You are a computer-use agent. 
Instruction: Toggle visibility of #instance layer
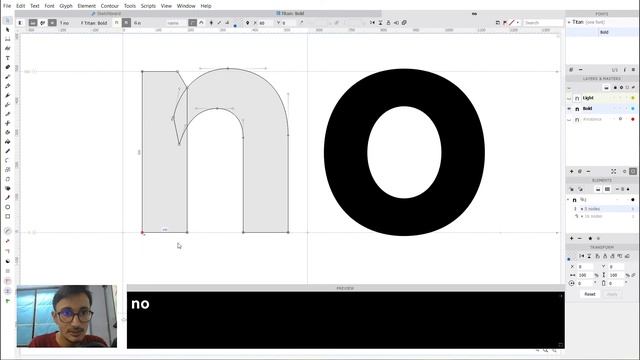[569, 119]
